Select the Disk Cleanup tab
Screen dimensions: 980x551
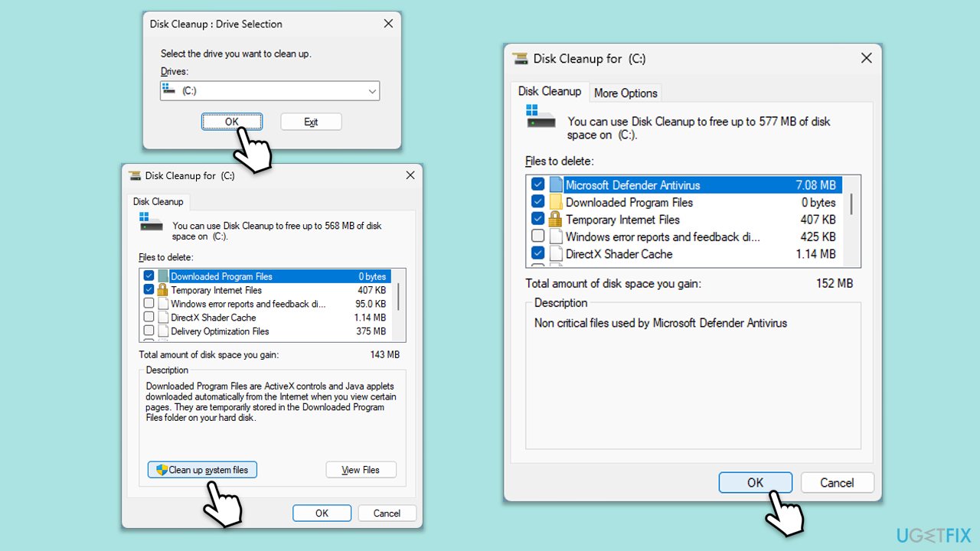tap(550, 90)
